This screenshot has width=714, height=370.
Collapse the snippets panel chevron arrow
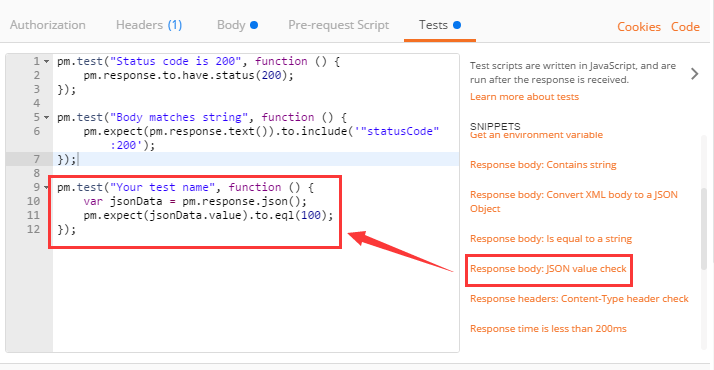(x=694, y=74)
